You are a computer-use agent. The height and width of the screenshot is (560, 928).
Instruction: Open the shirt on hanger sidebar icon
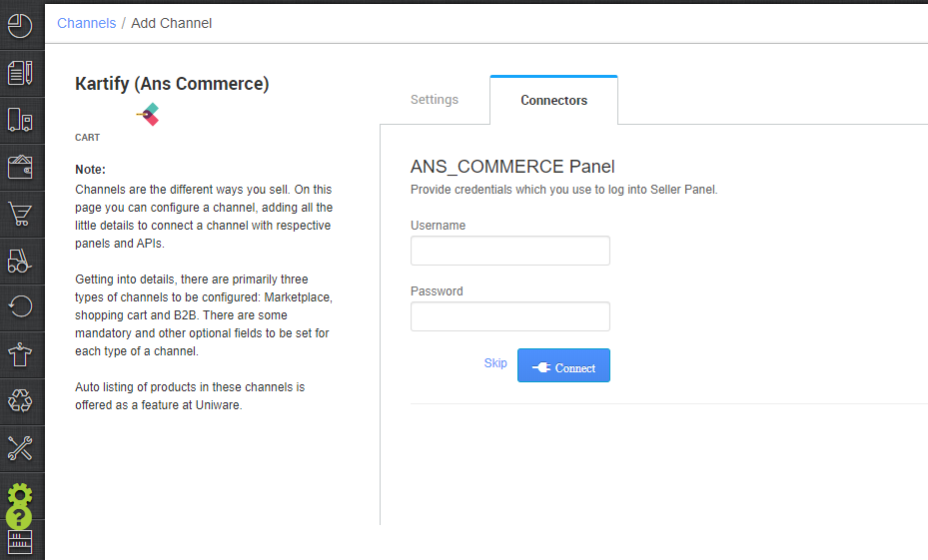(20, 354)
